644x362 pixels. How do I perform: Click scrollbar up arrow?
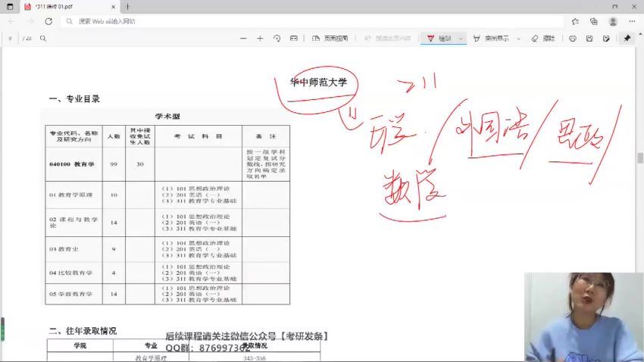(640, 33)
